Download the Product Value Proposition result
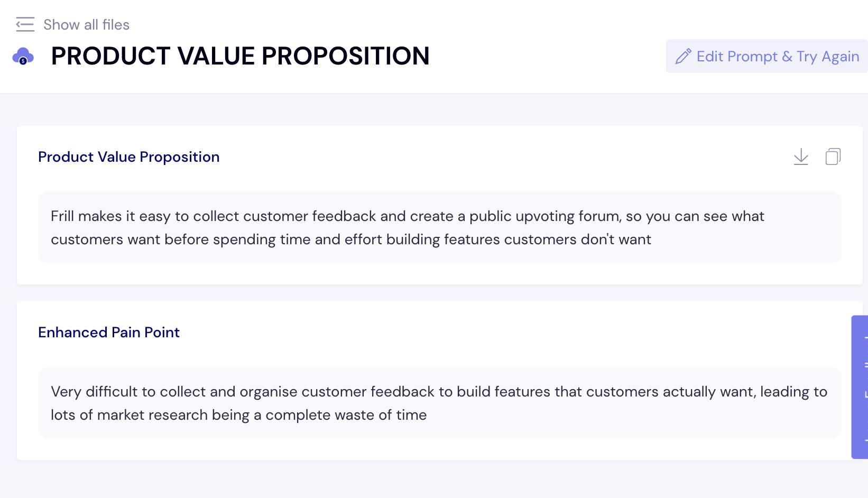This screenshot has height=498, width=868. tap(801, 157)
